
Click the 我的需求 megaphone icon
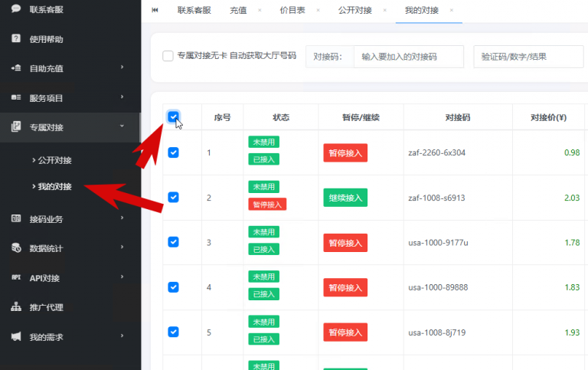point(16,336)
